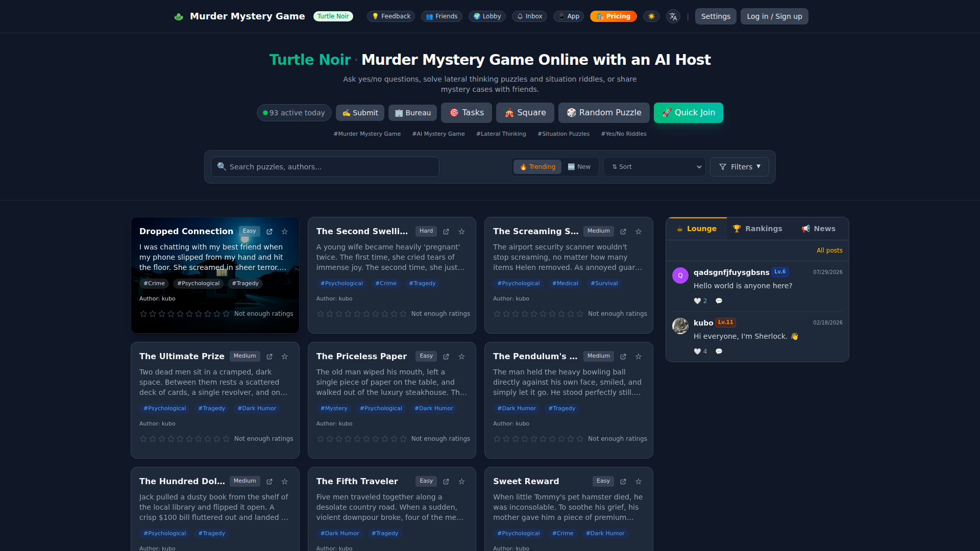Click the Turtle Noir badge in header
Viewport: 980px width, 551px height.
pyautogui.click(x=333, y=16)
